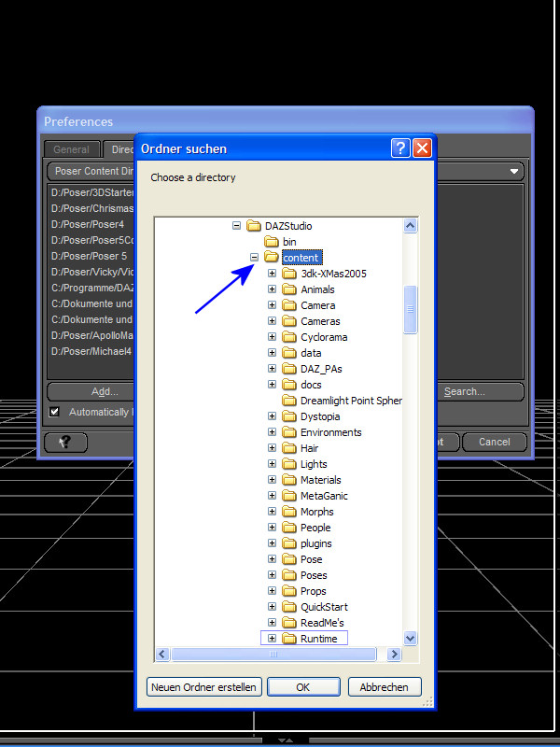Click the ReadMe's folder icon
The height and width of the screenshot is (747, 560).
click(x=289, y=623)
